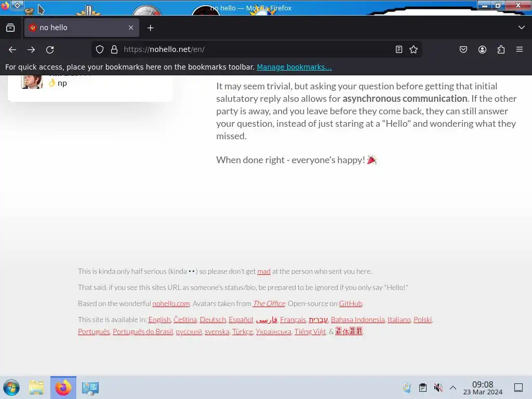Reload the current page
The width and height of the screenshot is (532, 399).
tap(50, 49)
